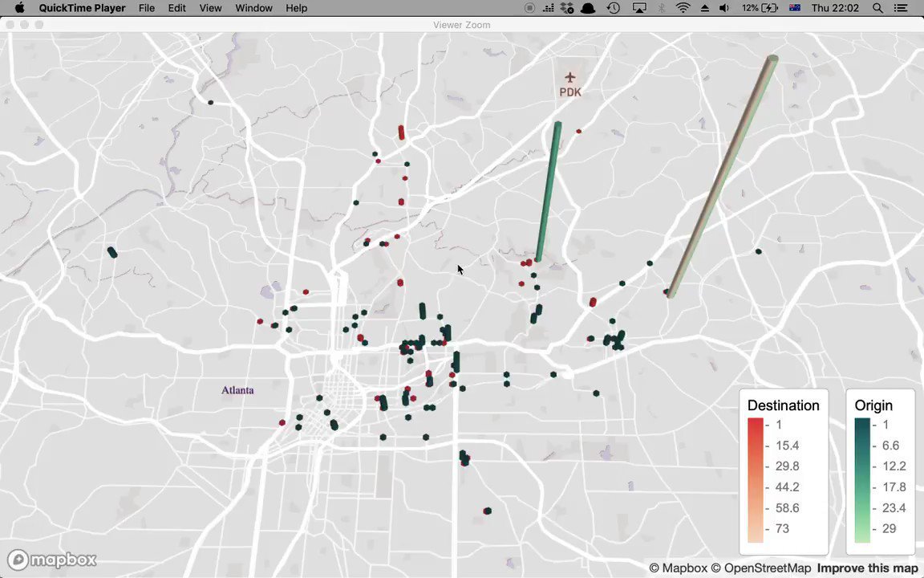The height and width of the screenshot is (578, 924).
Task: Open the Apple menu
Action: coord(20,8)
